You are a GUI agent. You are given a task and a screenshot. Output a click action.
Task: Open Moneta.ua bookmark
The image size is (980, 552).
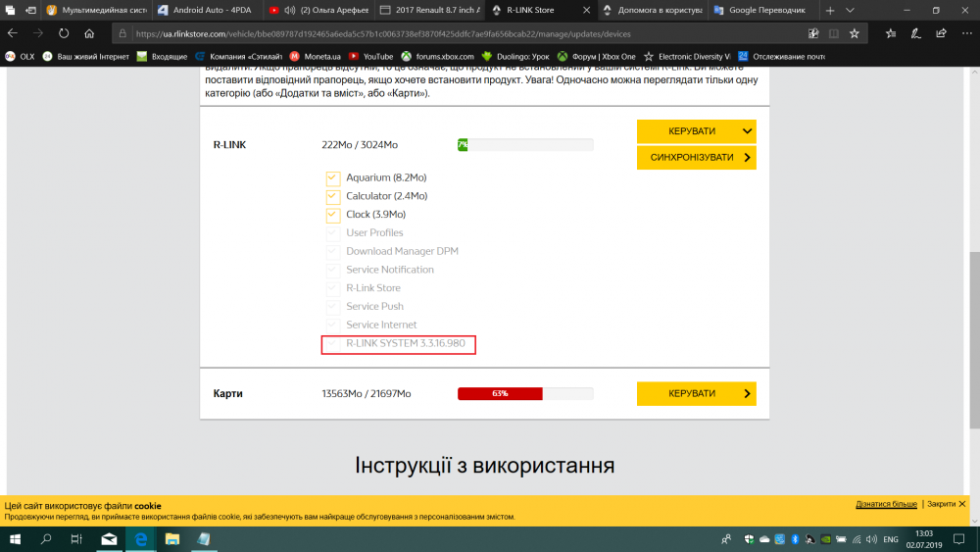tap(315, 56)
